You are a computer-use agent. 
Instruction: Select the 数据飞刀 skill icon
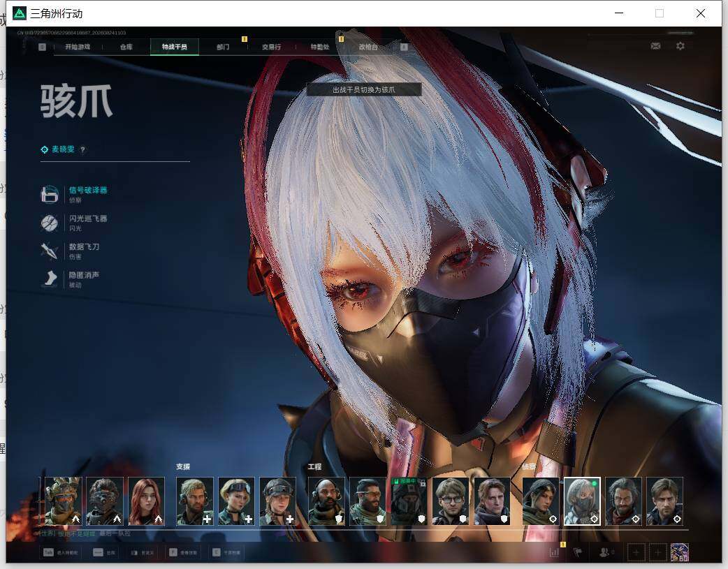pos(49,251)
